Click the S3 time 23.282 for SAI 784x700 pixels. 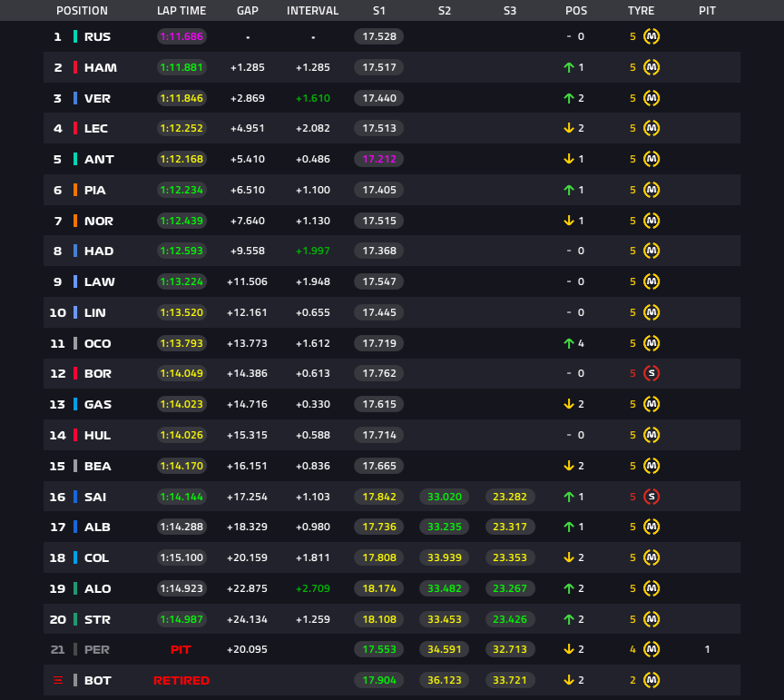[x=510, y=497]
